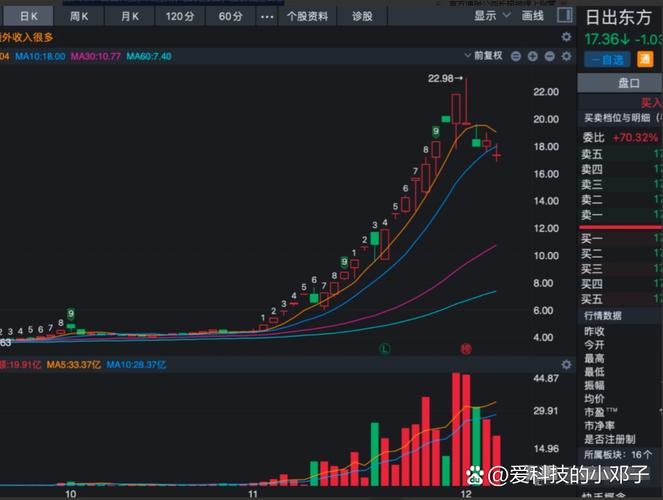Screen dimensions: 663x500
Task: Switch to the 120分 chart tab
Action: point(180,16)
